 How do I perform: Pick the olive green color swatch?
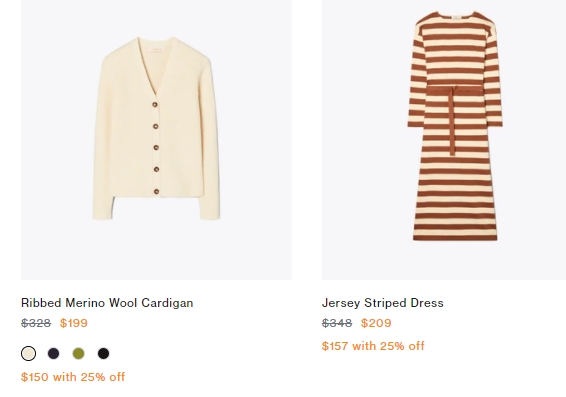tap(78, 353)
